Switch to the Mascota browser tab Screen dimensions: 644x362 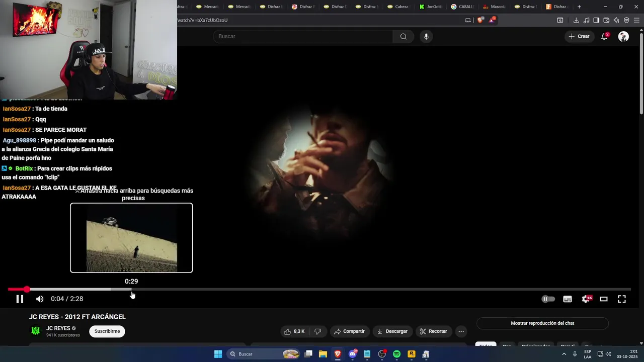(x=494, y=7)
